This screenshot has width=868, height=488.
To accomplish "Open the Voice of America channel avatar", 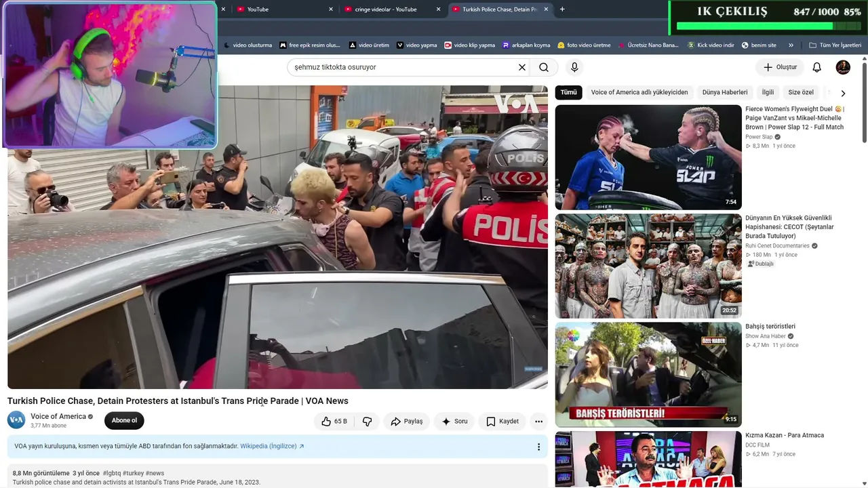I will click(x=16, y=420).
